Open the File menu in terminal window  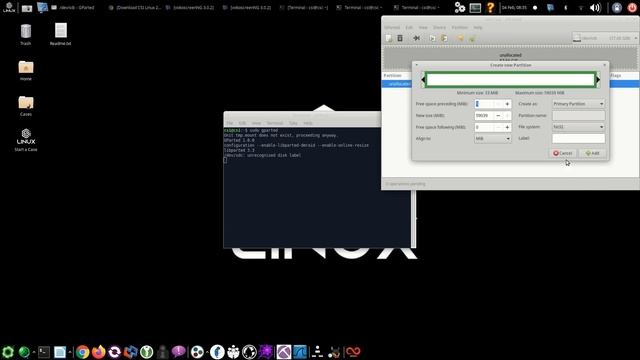point(230,123)
